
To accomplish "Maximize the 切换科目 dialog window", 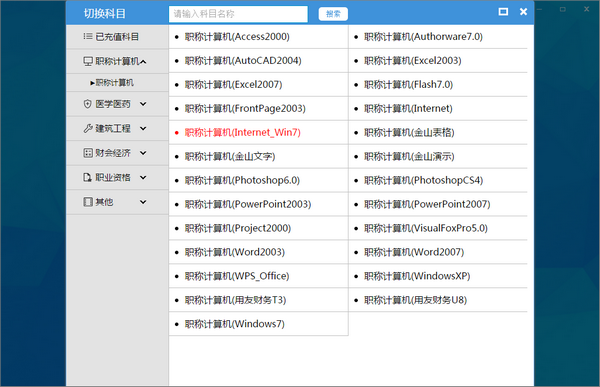I will click(x=503, y=12).
